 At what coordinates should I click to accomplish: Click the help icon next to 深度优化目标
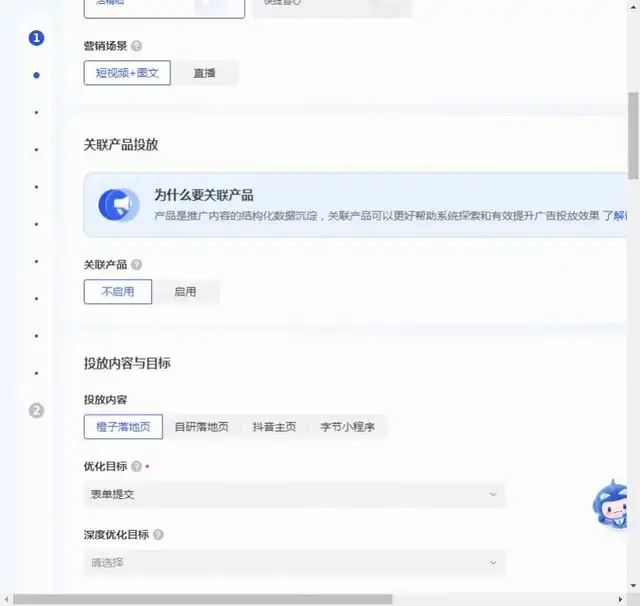click(x=158, y=535)
